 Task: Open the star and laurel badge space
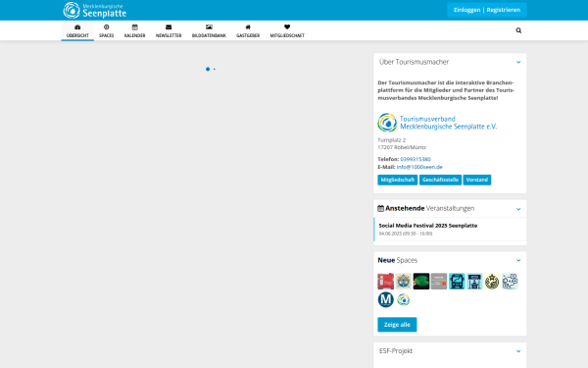(x=492, y=281)
